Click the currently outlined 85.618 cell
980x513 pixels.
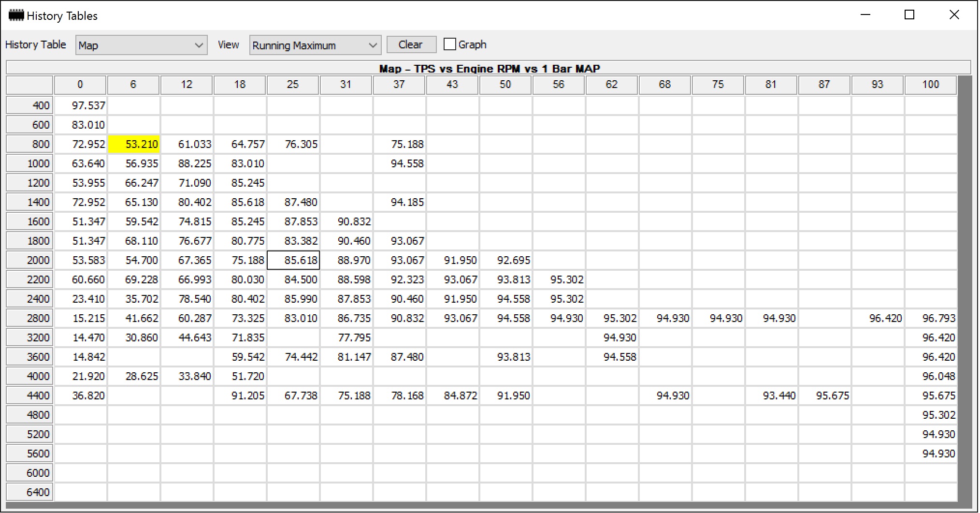pyautogui.click(x=293, y=260)
